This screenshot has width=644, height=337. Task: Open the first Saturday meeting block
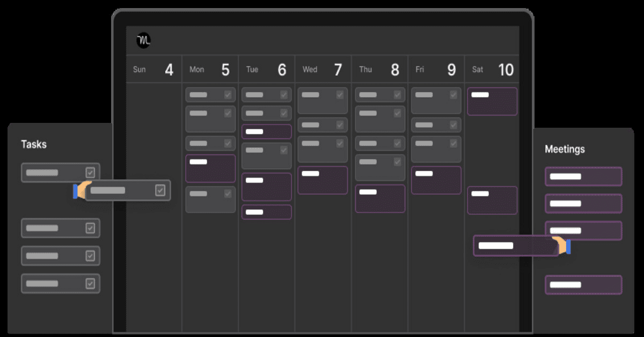(x=492, y=101)
